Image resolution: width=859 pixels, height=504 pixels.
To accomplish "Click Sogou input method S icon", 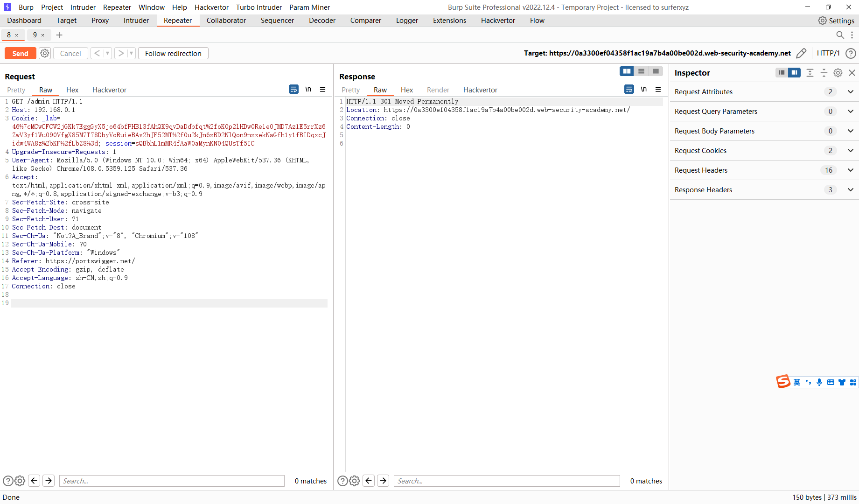I will [783, 382].
